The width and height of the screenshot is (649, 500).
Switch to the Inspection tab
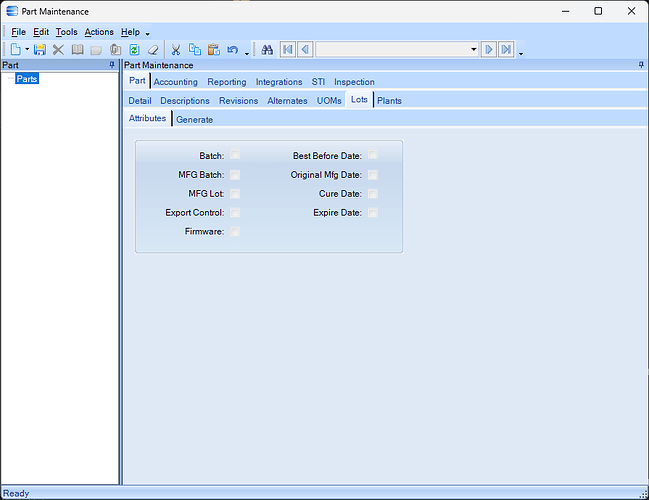[x=354, y=82]
